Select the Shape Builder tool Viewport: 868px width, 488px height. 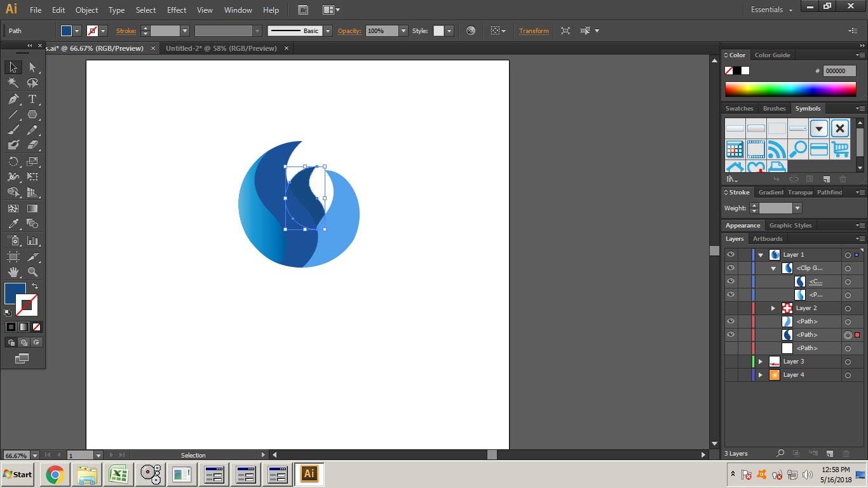(13, 193)
